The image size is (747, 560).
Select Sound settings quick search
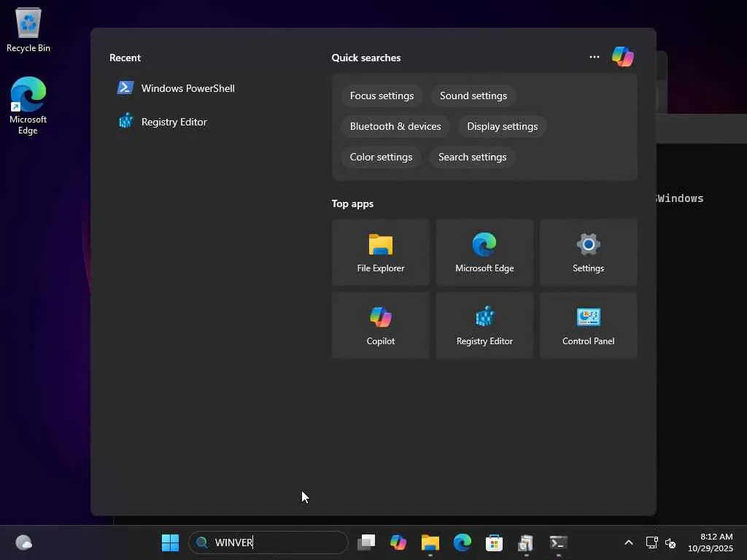473,96
